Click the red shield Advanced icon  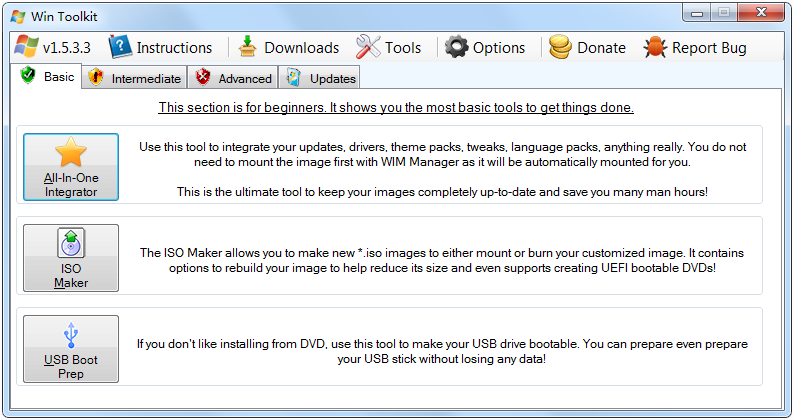point(203,77)
